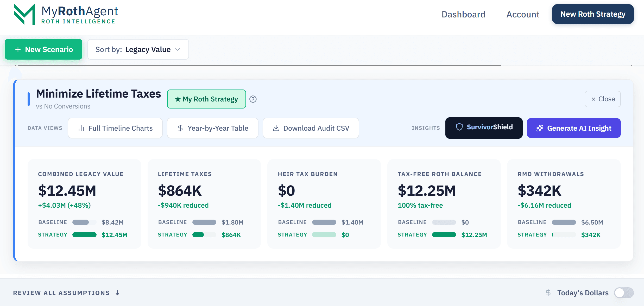
Task: Click the -$1.40M reduced text
Action: [305, 205]
